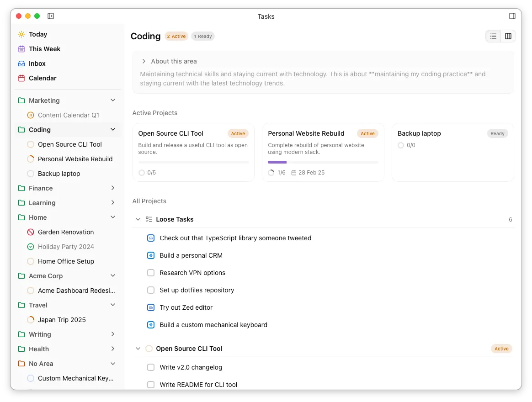Click the sun icon beside Today
Screen dimensions: 532x402
(21, 34)
